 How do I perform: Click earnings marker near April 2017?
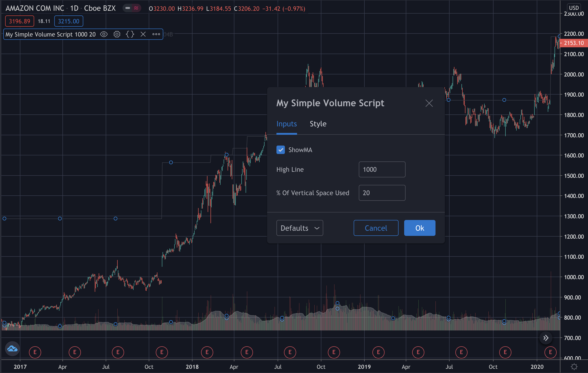[75, 352]
